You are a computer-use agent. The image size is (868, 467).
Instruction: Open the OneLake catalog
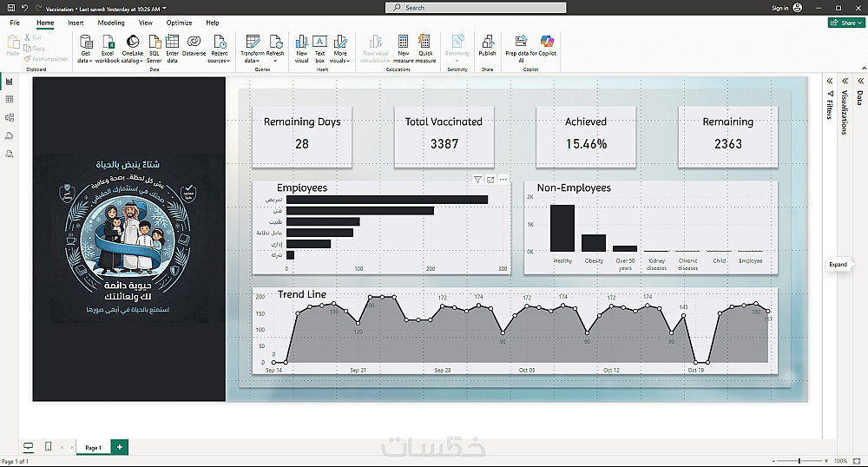click(x=132, y=49)
